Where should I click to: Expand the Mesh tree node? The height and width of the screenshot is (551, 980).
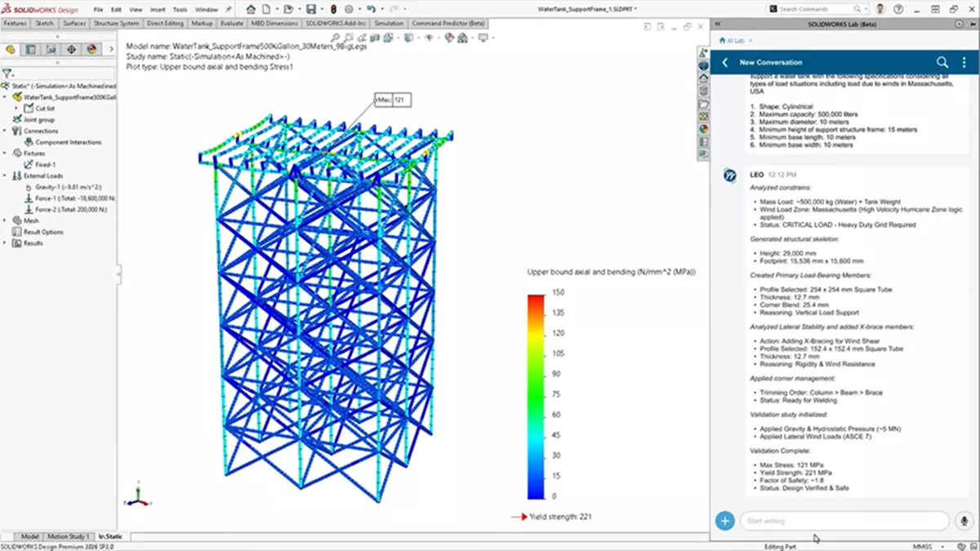pyautogui.click(x=4, y=220)
